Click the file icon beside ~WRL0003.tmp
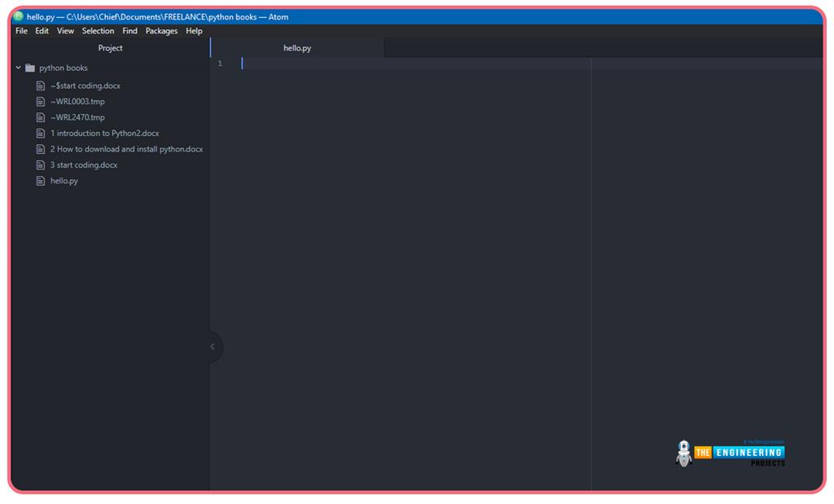834x504 pixels. (x=41, y=102)
